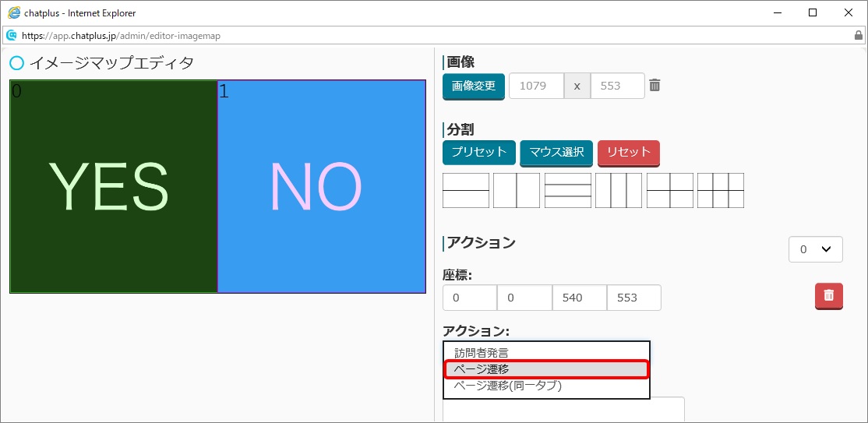
Task: Click the coordinate field showing 540
Action: [x=580, y=298]
